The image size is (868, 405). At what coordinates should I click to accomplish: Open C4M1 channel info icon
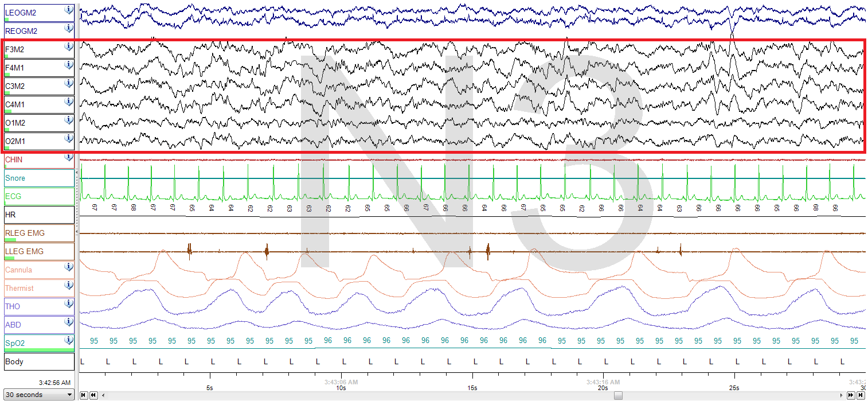tap(69, 102)
